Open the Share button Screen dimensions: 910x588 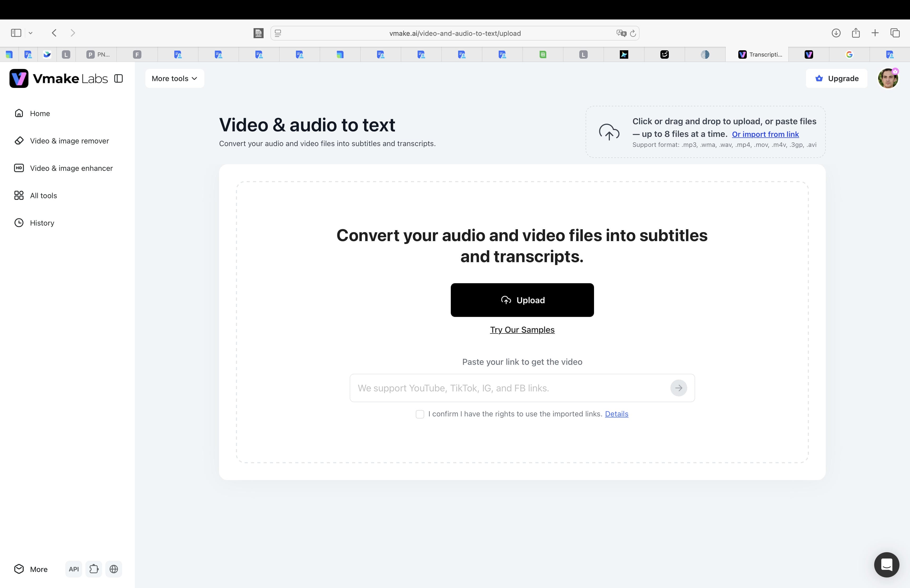point(856,33)
